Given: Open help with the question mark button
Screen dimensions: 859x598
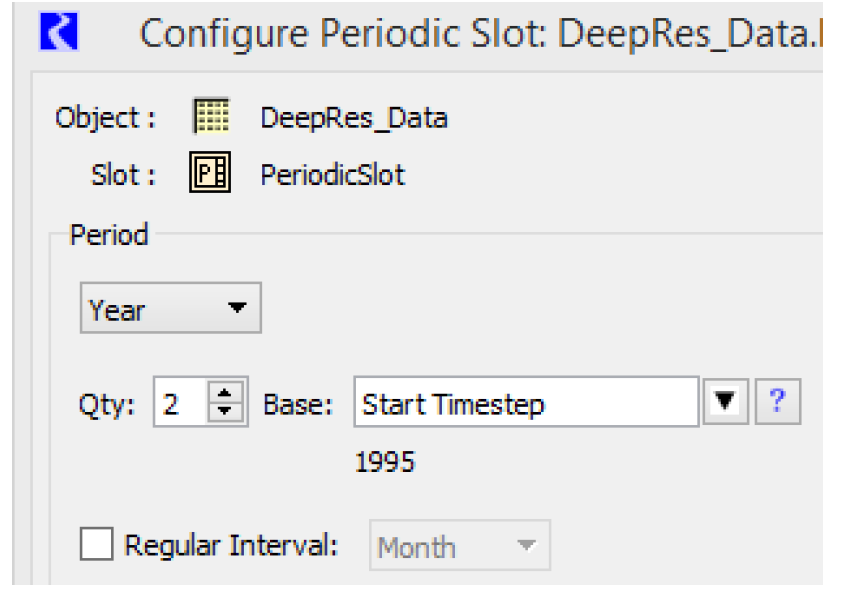Looking at the screenshot, I should (777, 403).
